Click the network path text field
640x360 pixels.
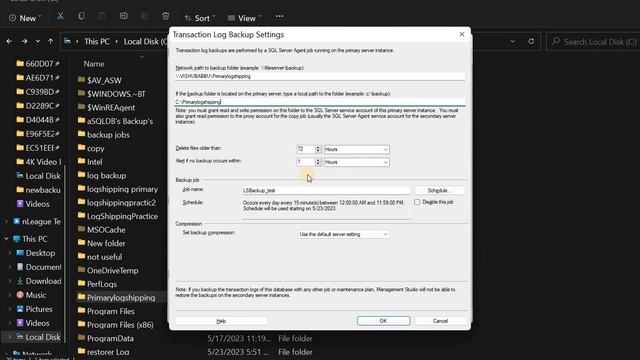point(320,76)
